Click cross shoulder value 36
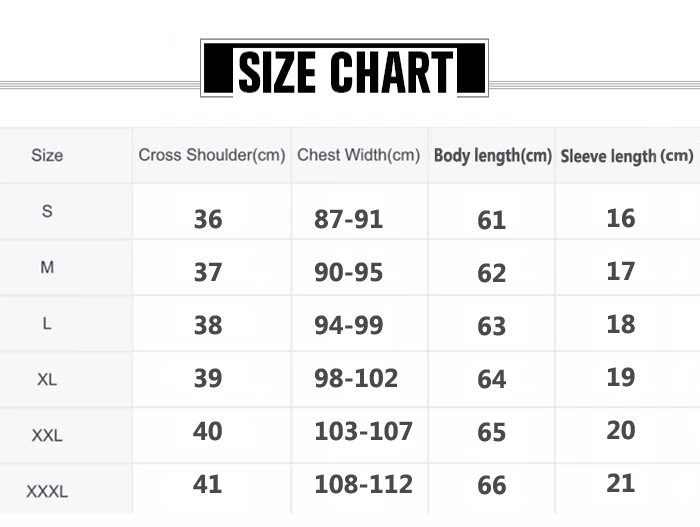Viewport: 700px width, 527px height. (208, 219)
